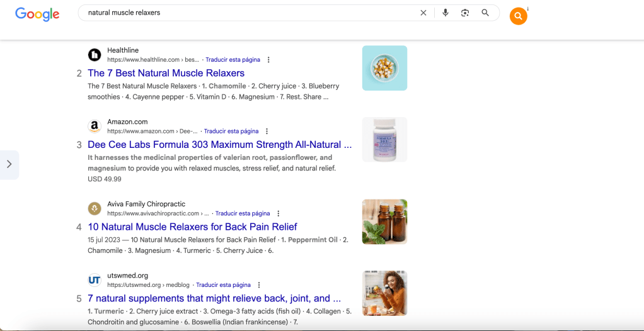This screenshot has width=644, height=331.
Task: Start voice search with microphone icon
Action: tap(446, 13)
